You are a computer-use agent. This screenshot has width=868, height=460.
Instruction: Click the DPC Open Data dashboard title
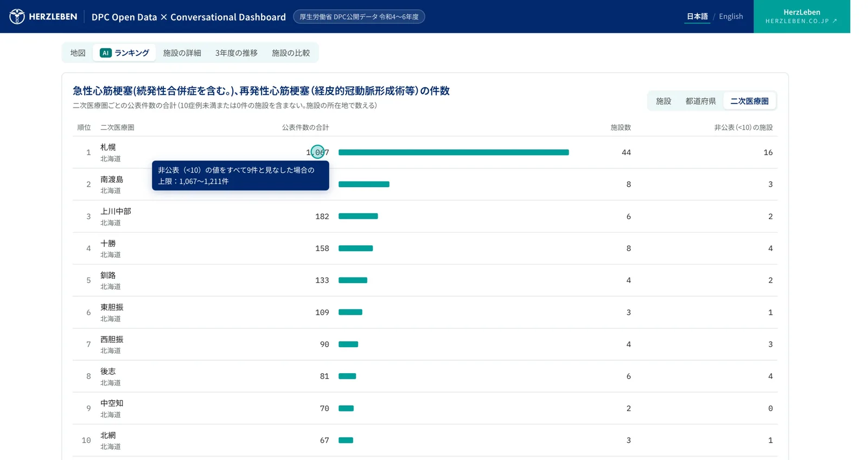coord(189,17)
